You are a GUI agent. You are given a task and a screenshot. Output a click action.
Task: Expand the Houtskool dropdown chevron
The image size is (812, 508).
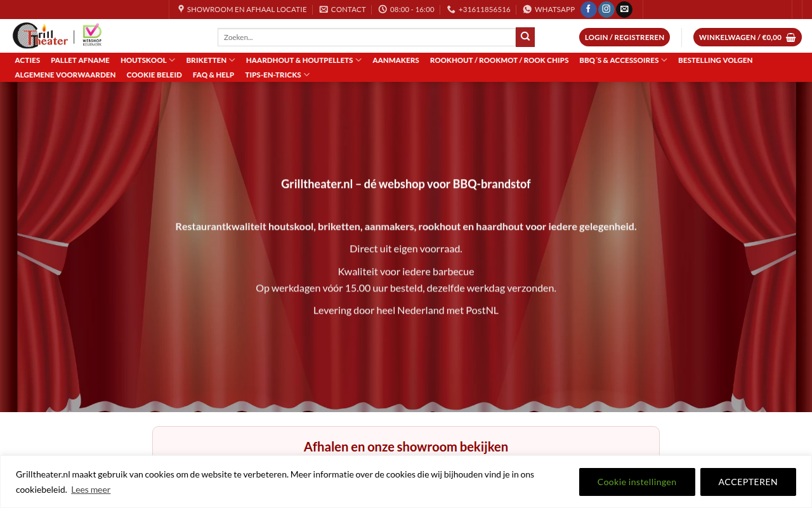172,60
